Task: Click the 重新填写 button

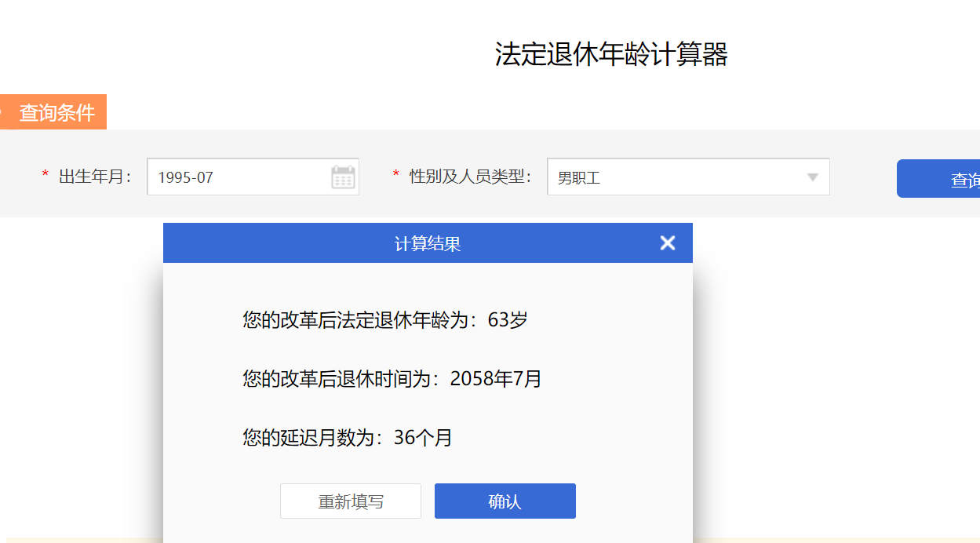Action: pyautogui.click(x=351, y=501)
